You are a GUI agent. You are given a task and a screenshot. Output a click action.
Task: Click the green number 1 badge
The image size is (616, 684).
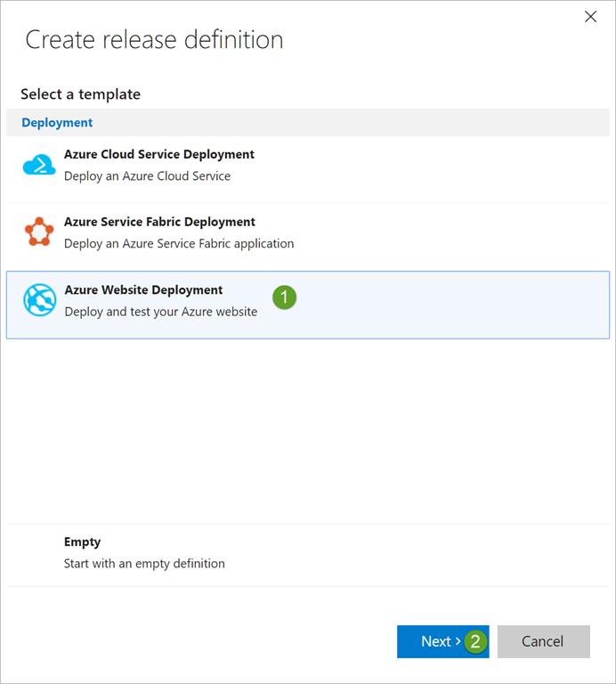(284, 298)
